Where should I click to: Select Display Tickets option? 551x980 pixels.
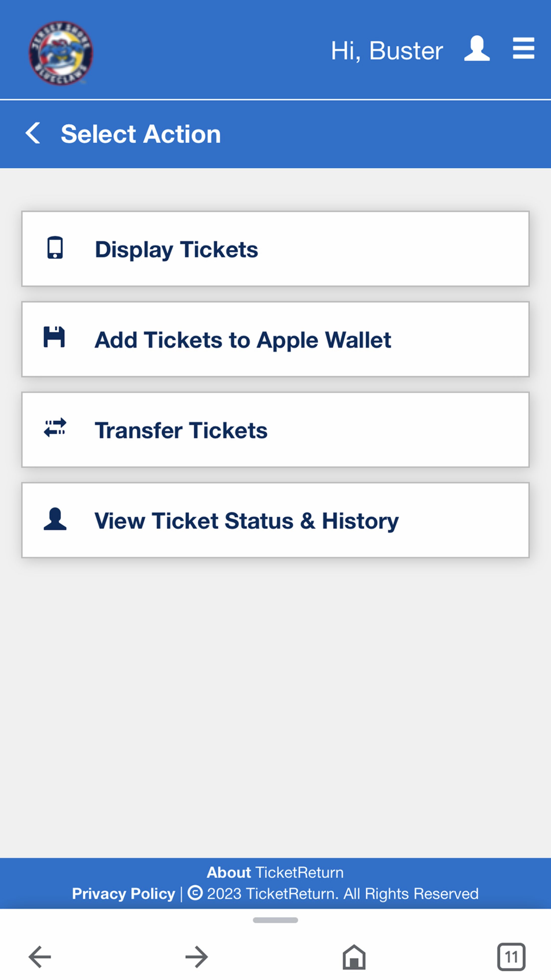click(x=176, y=250)
